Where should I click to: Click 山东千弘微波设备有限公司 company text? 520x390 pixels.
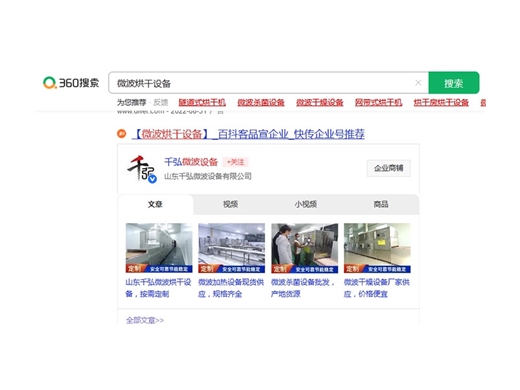pos(208,176)
